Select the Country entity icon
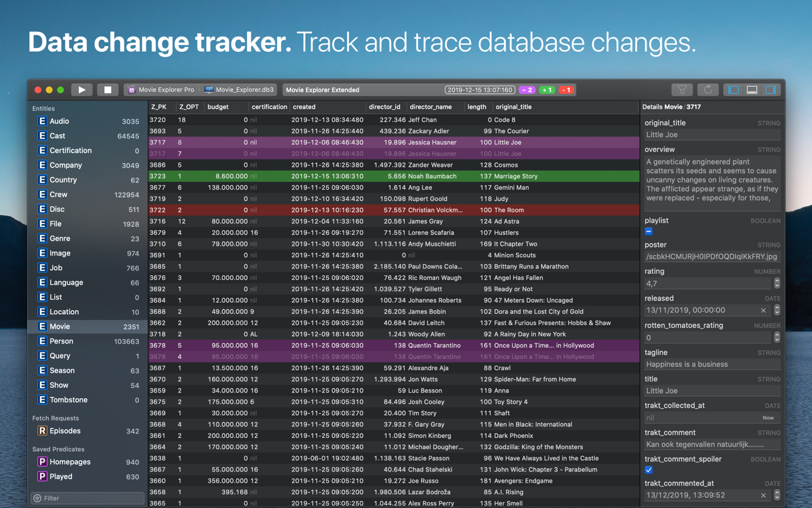This screenshot has height=508, width=812. pyautogui.click(x=42, y=179)
